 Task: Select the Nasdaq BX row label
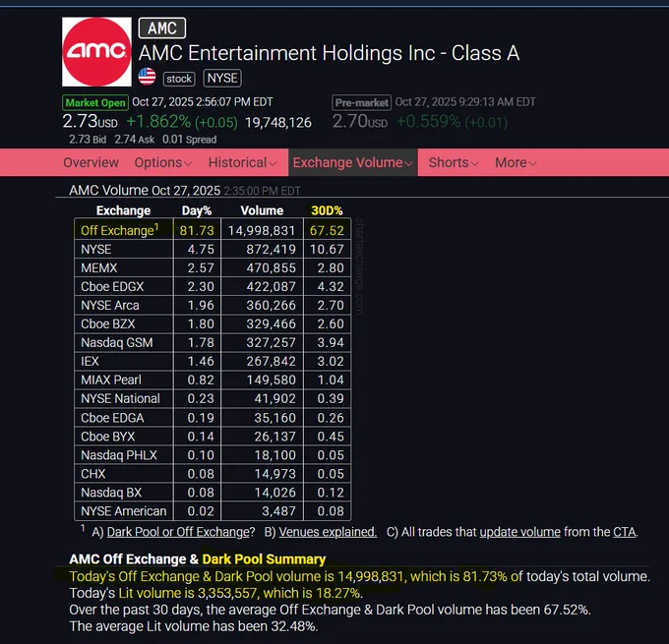point(111,493)
